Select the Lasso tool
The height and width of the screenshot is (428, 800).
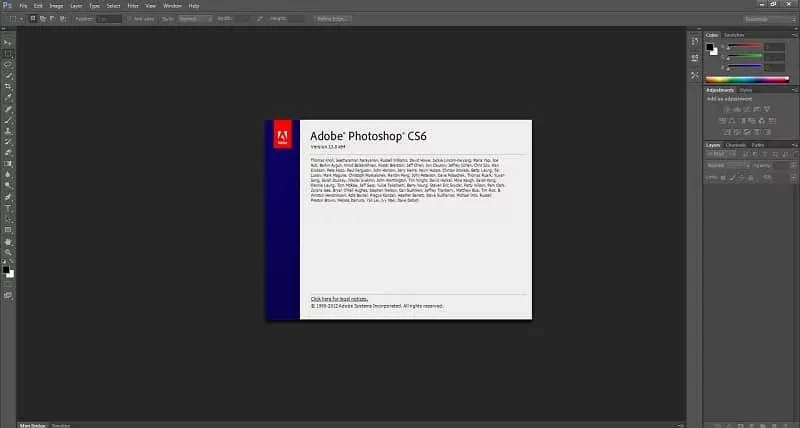[x=8, y=64]
